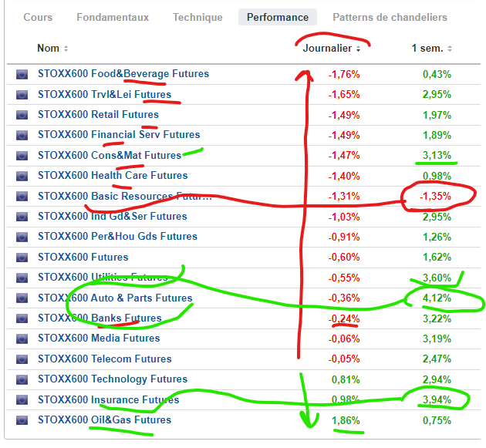
Task: Click the -1,47% daily value
Action: click(344, 155)
